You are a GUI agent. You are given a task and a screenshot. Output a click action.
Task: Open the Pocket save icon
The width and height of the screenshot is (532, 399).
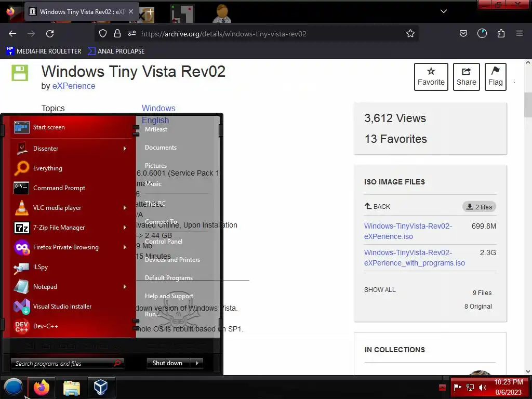(463, 33)
